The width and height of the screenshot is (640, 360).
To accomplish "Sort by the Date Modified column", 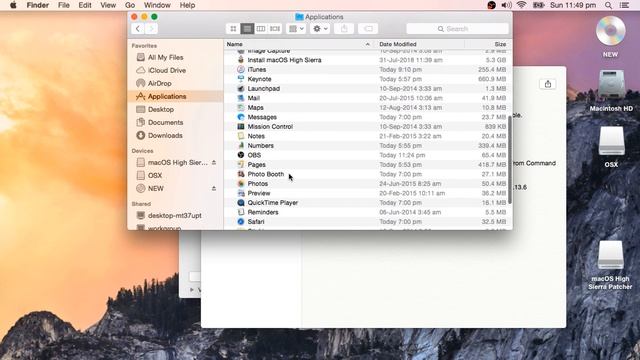I will 420,44.
